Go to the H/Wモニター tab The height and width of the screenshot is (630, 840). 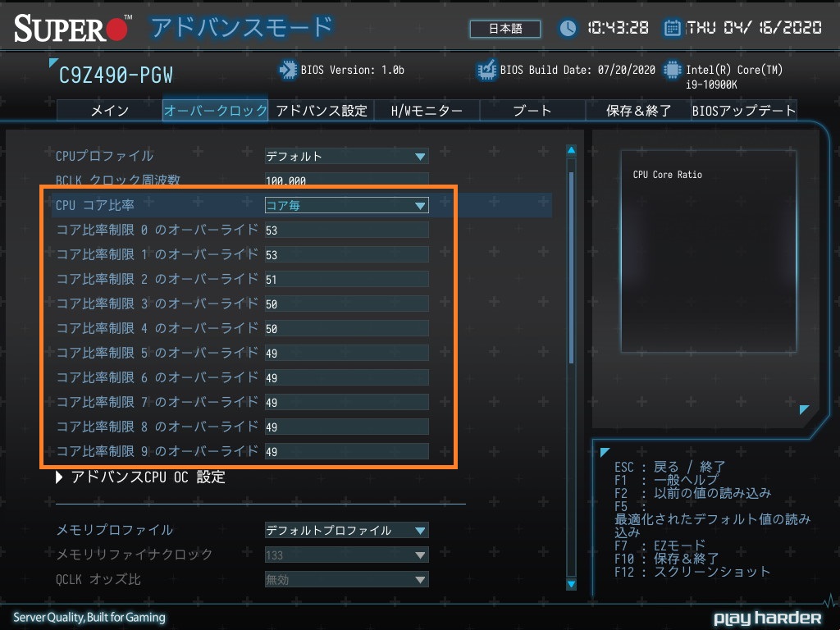(427, 111)
